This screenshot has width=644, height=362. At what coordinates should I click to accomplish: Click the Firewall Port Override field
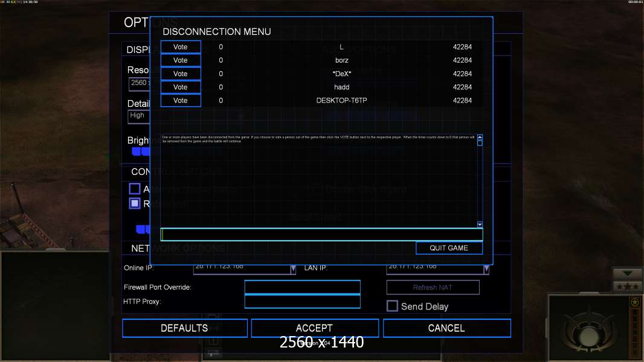coord(302,287)
